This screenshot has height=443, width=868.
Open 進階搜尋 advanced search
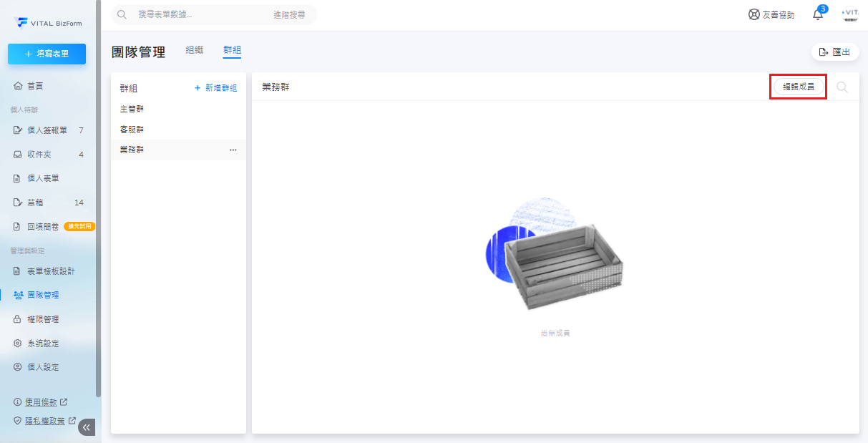point(289,14)
